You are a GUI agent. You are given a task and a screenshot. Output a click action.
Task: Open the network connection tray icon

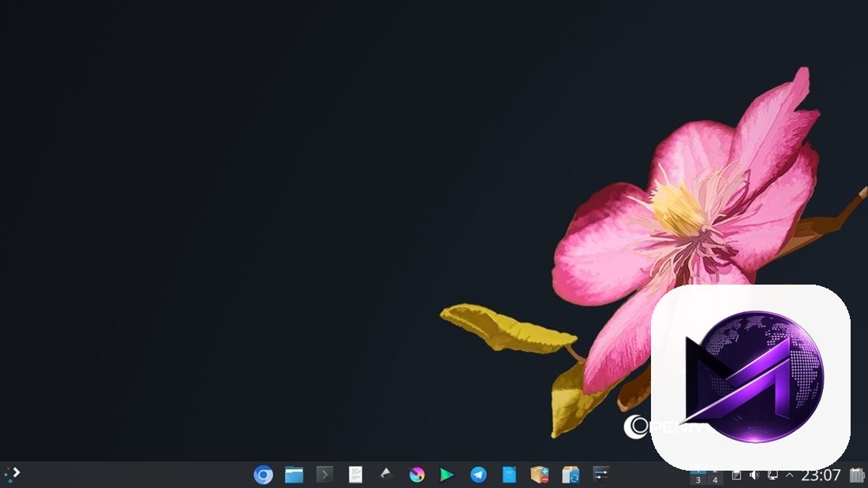coord(773,475)
